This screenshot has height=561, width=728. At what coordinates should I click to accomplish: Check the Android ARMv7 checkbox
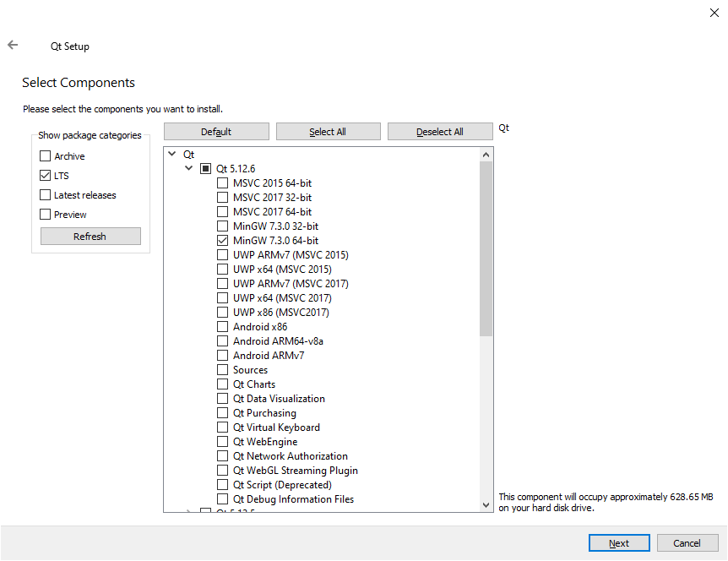coord(223,356)
